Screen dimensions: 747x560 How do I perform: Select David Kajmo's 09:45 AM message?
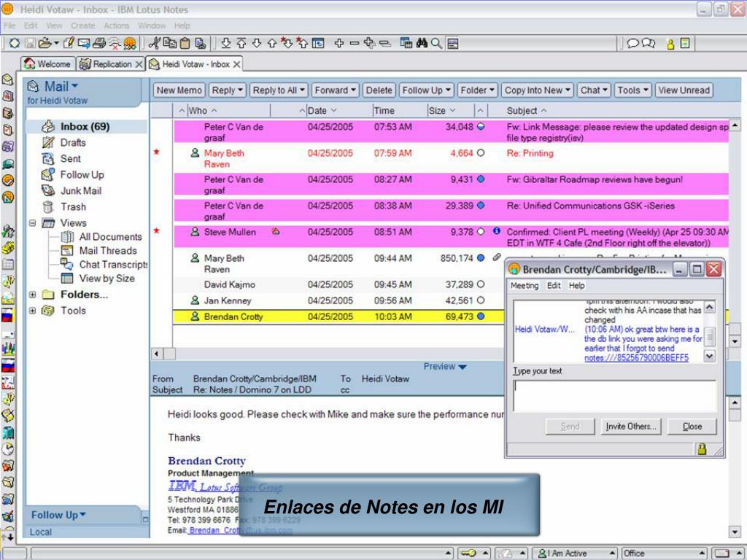point(339,284)
